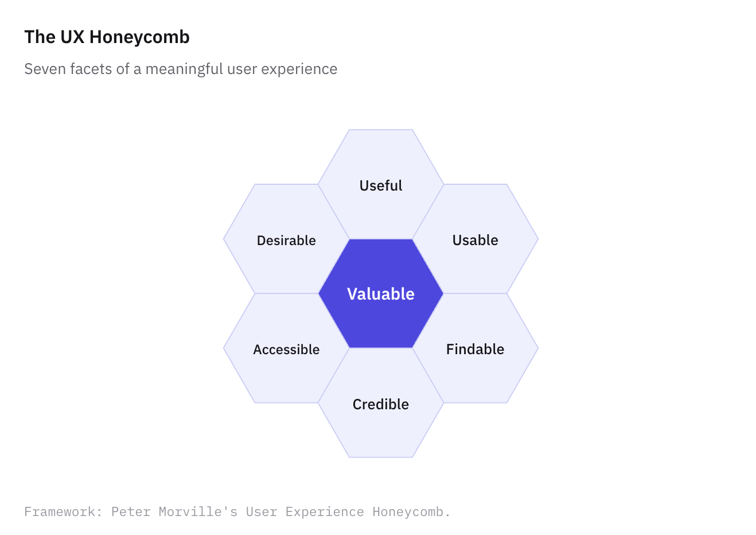This screenshot has height=535, width=756.
Task: Click Seven facets in the subtitle
Action: 68,69
